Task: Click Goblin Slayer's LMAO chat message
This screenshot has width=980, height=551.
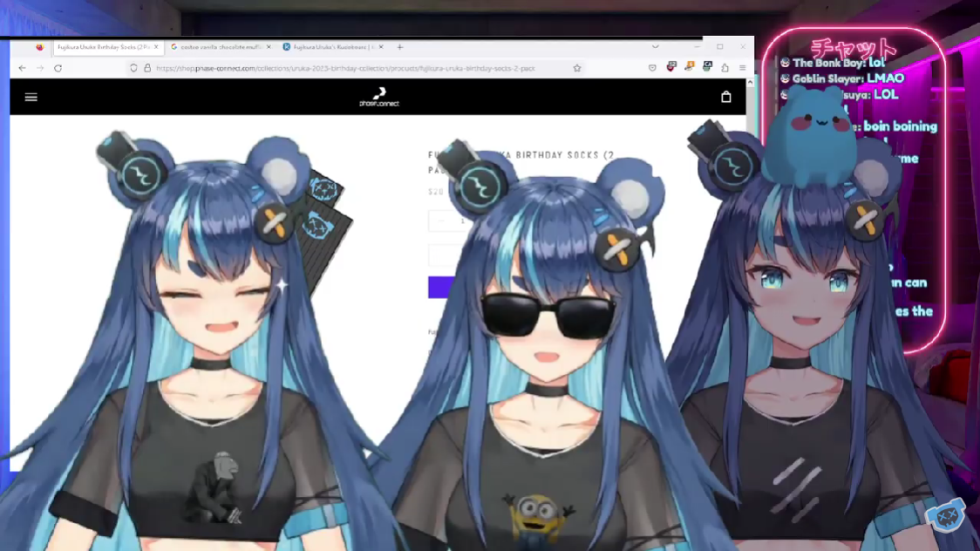Action: [x=842, y=78]
